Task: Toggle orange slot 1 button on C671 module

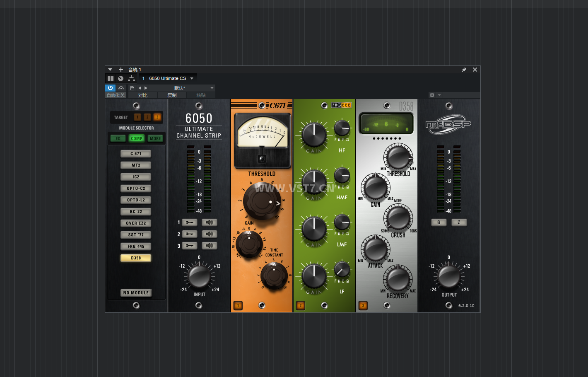Action: tap(238, 306)
